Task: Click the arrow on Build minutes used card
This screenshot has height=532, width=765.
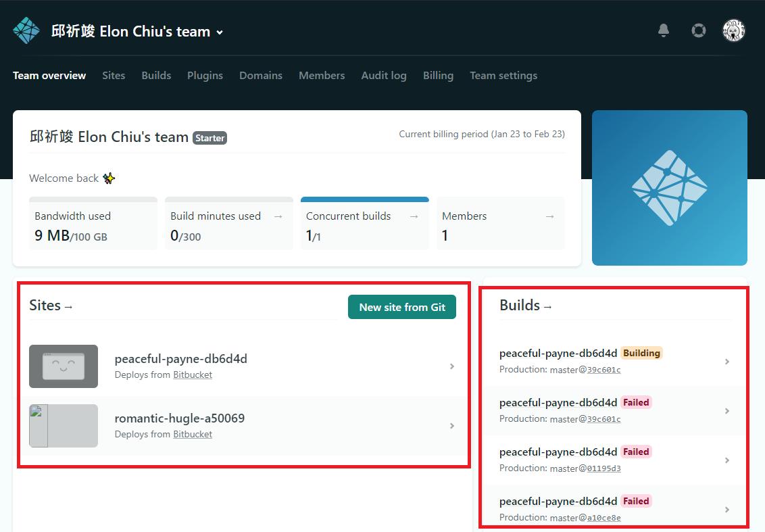Action: click(278, 216)
